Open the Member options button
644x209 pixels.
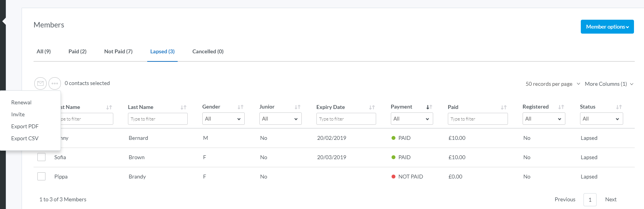(607, 27)
